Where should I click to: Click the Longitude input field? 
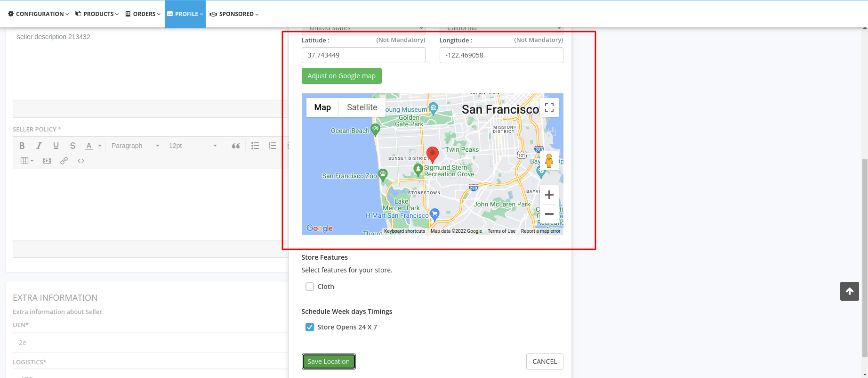(x=501, y=55)
